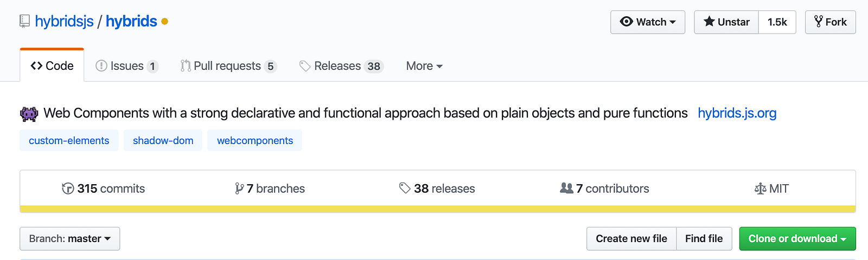The image size is (868, 260).
Task: Click the contributors people icon
Action: pyautogui.click(x=566, y=188)
